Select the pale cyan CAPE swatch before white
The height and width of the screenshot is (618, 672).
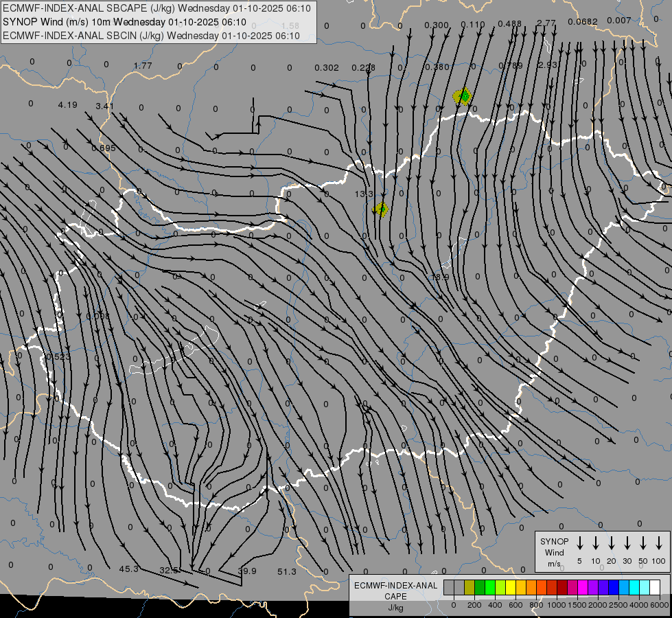(644, 587)
